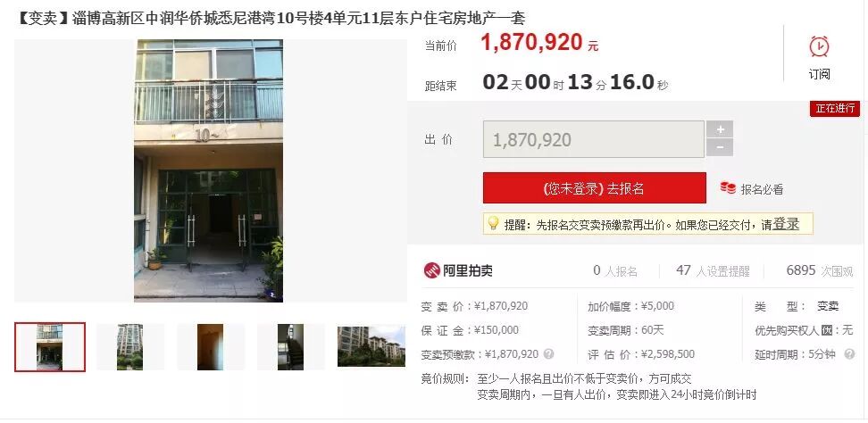The width and height of the screenshot is (868, 423).
Task: Select the fourth stairway thumbnail
Action: (290, 346)
